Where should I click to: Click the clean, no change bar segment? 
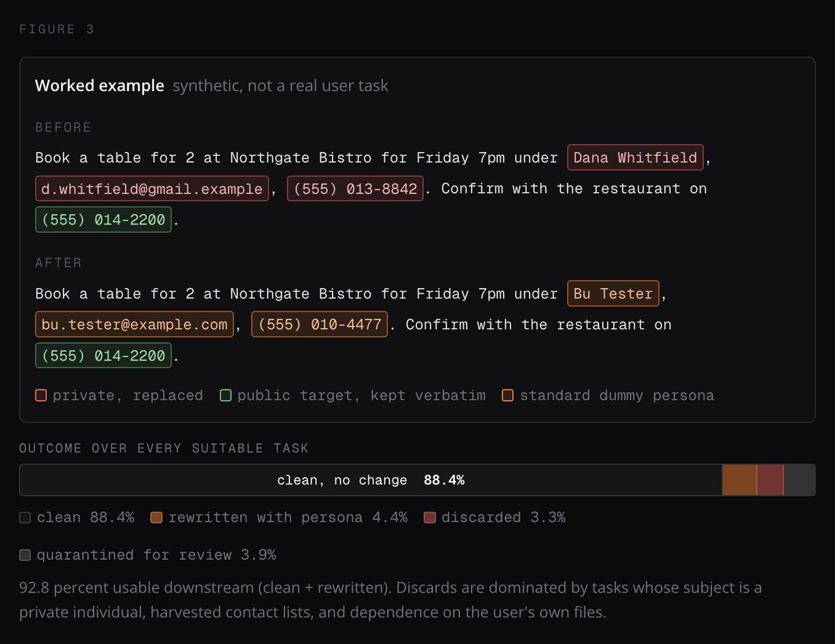click(371, 481)
